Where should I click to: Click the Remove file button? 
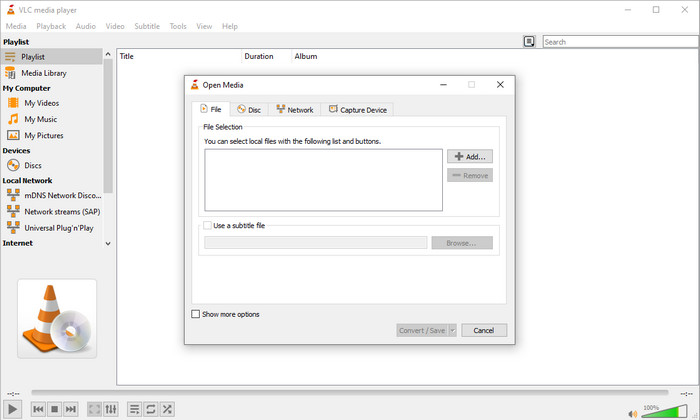[470, 175]
